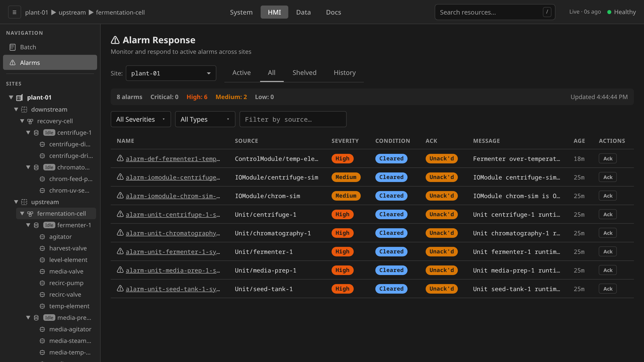Collapse the fermentation-cell tree node
Screen dimensions: 644x362
point(22,213)
